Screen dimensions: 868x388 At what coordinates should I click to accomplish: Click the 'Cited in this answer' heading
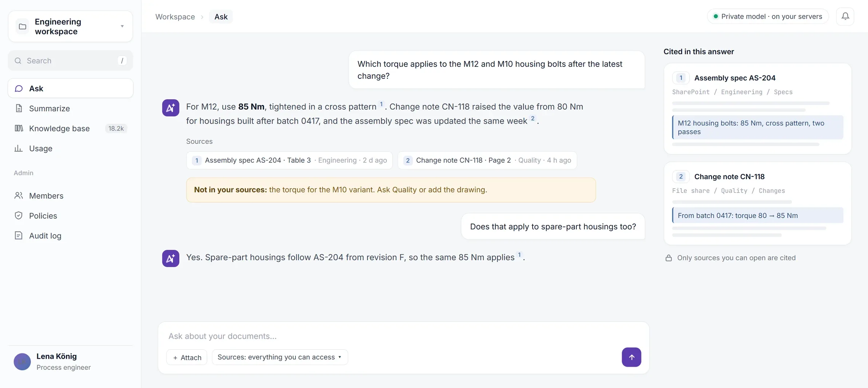(699, 52)
